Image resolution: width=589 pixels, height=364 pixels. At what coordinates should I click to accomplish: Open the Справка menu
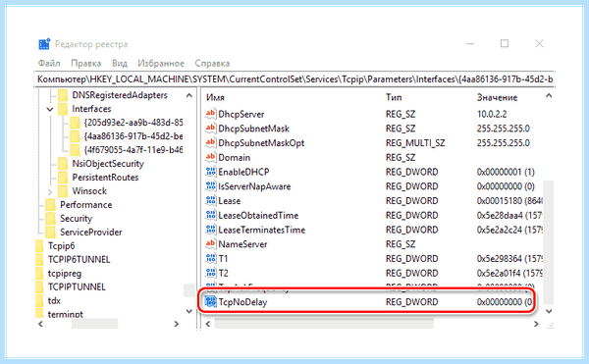click(212, 63)
